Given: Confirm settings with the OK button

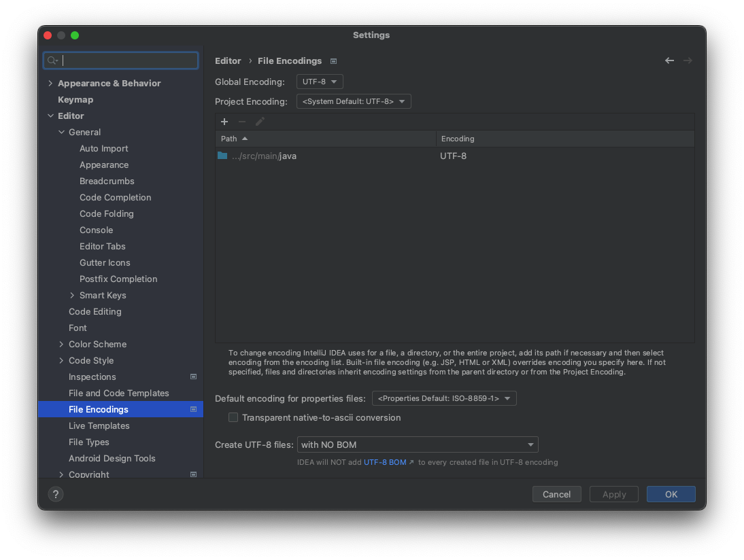Looking at the screenshot, I should click(671, 494).
